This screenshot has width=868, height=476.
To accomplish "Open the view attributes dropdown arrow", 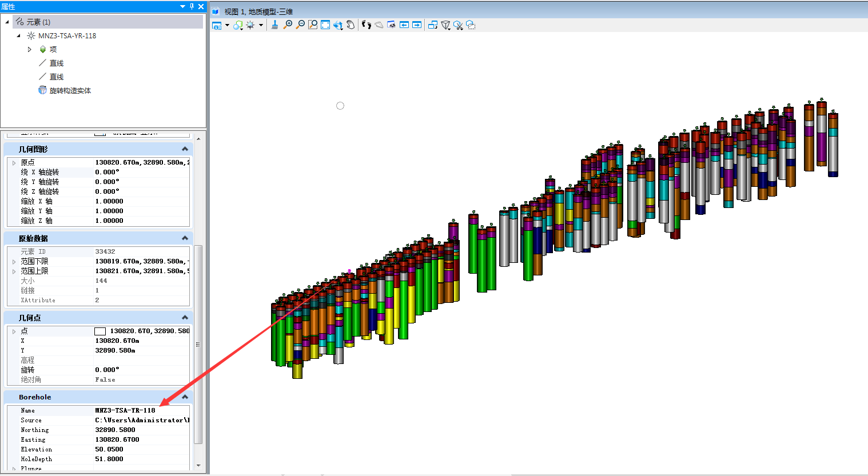I will [x=227, y=25].
